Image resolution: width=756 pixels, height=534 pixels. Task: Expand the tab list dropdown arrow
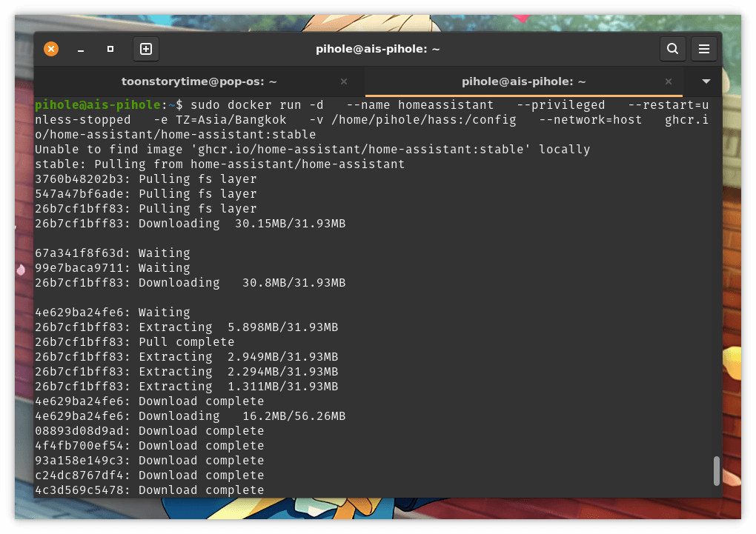706,81
